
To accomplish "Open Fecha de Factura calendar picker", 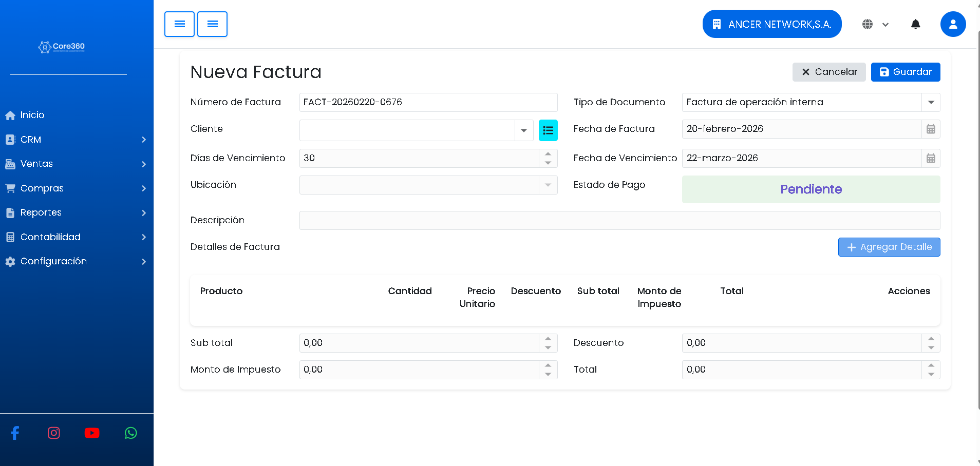I will click(931, 129).
